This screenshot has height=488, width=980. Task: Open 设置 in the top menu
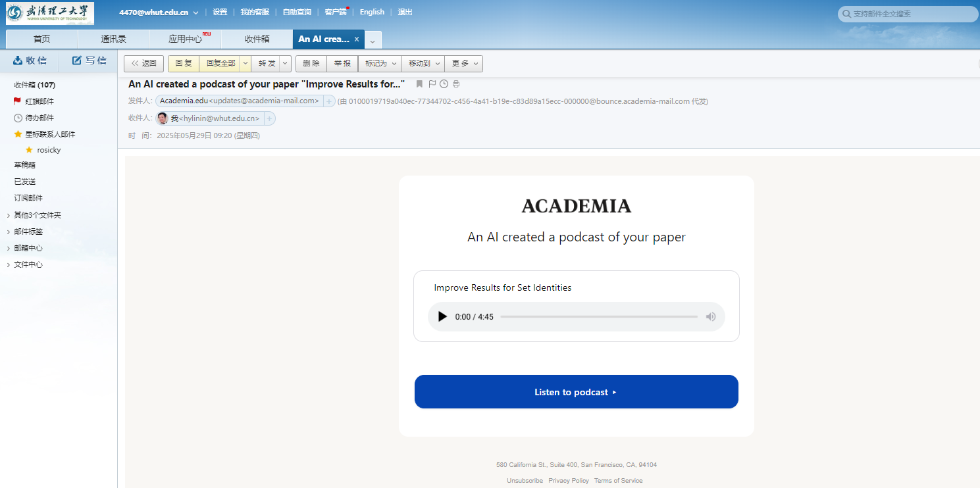(x=220, y=12)
